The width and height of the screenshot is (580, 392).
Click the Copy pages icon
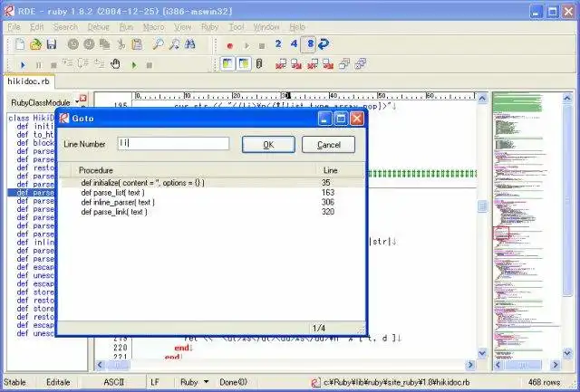coord(105,44)
